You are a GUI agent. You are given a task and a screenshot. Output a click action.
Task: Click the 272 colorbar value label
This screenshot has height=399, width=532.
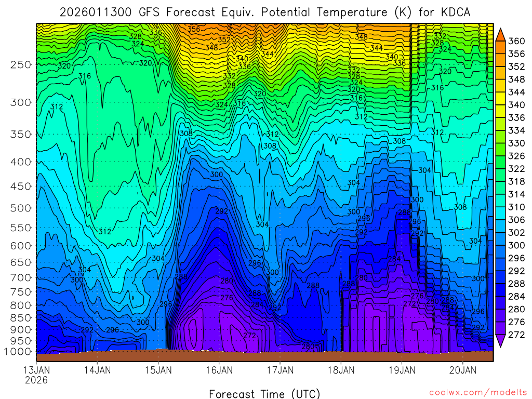pos(516,335)
